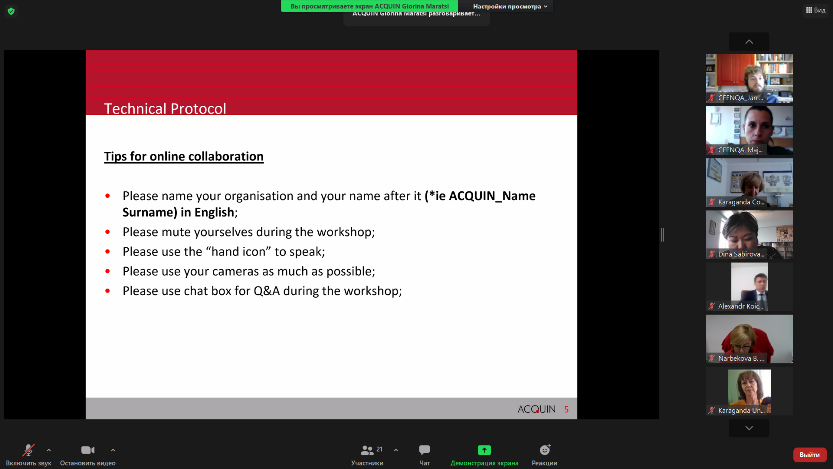Click the green encryption shield icon
The image size is (833, 469).
[11, 9]
